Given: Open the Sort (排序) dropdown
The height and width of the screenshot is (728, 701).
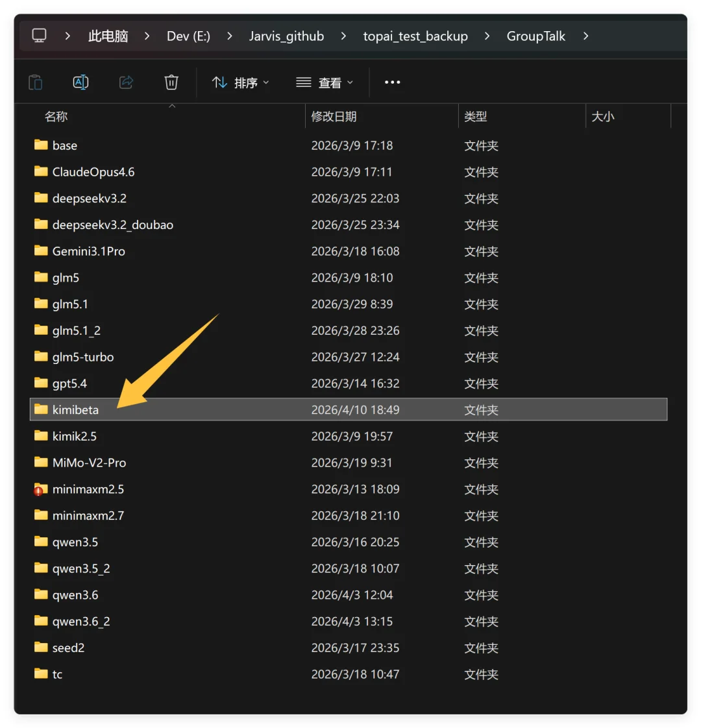Looking at the screenshot, I should click(240, 82).
